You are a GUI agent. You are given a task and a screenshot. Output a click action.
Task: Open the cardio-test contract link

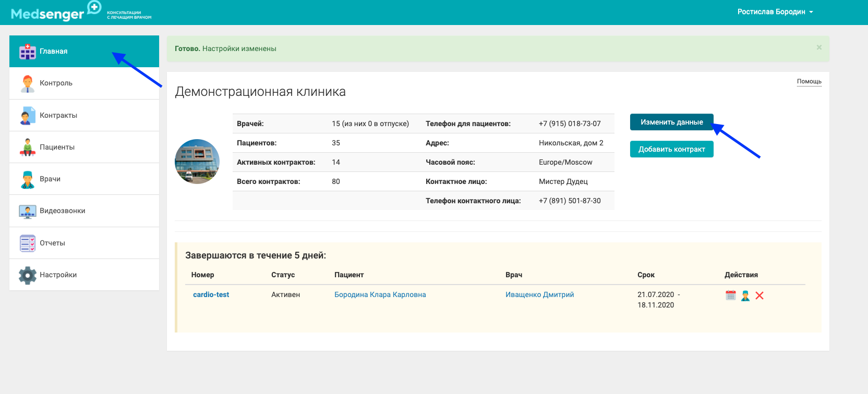pos(211,294)
